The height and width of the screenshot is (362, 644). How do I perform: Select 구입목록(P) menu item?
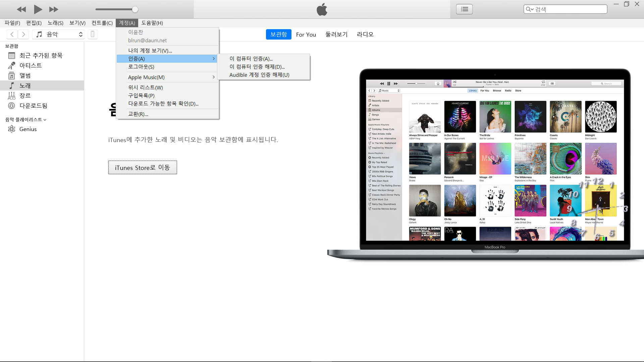click(x=167, y=96)
